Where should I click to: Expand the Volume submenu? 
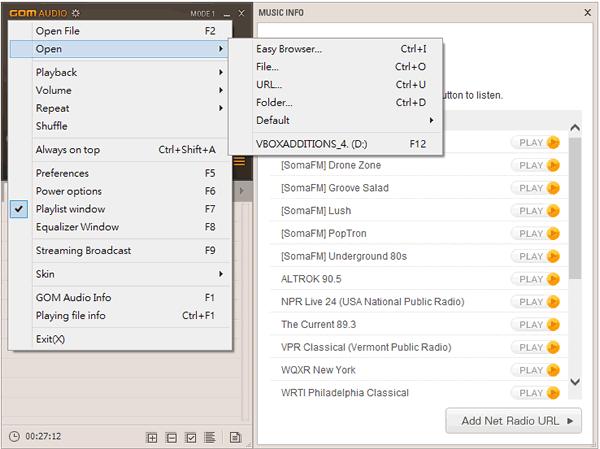pos(121,90)
